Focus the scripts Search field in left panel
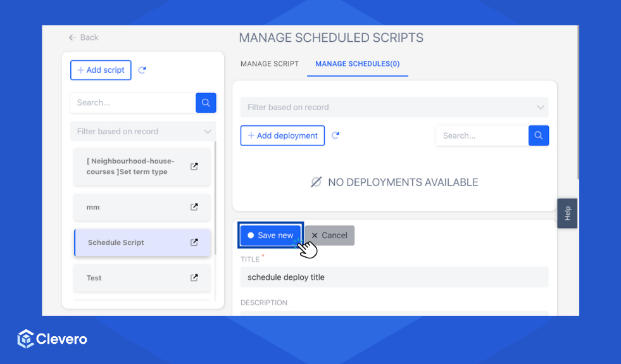The width and height of the screenshot is (621, 364). [133, 103]
